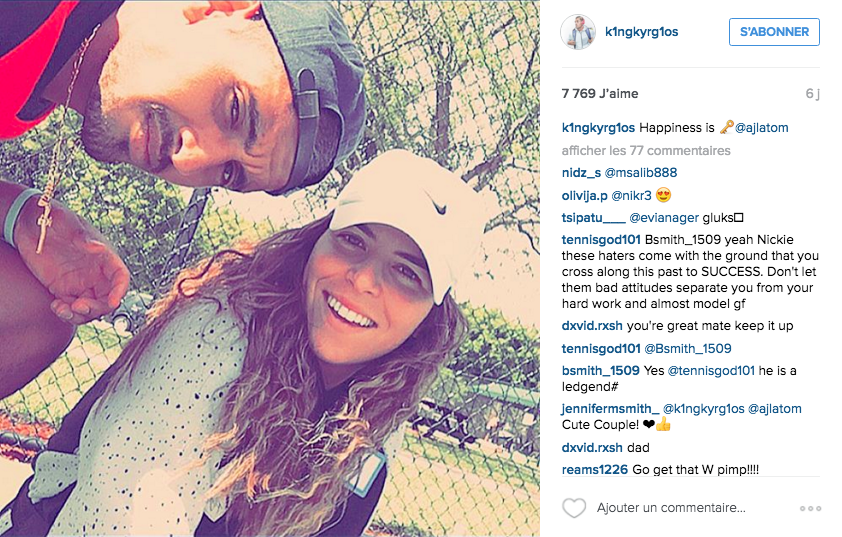The height and width of the screenshot is (537, 842).
Task: Open the @Bsmith_1509 mention link
Action: tap(687, 349)
